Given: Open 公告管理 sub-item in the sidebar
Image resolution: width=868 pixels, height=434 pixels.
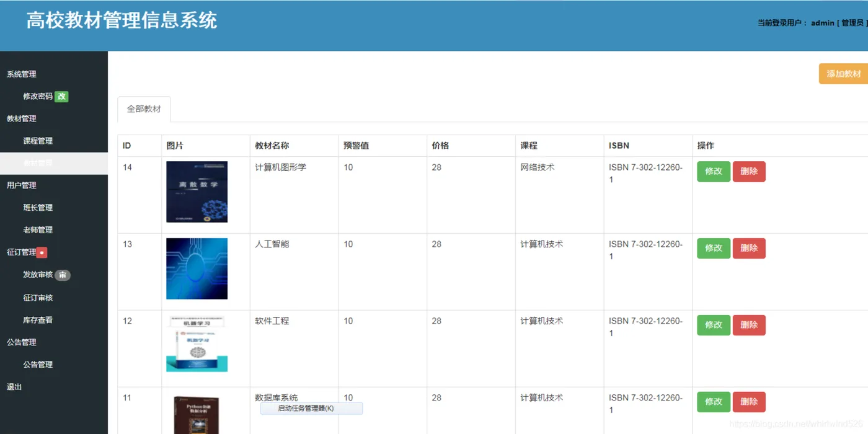Looking at the screenshot, I should tap(38, 365).
